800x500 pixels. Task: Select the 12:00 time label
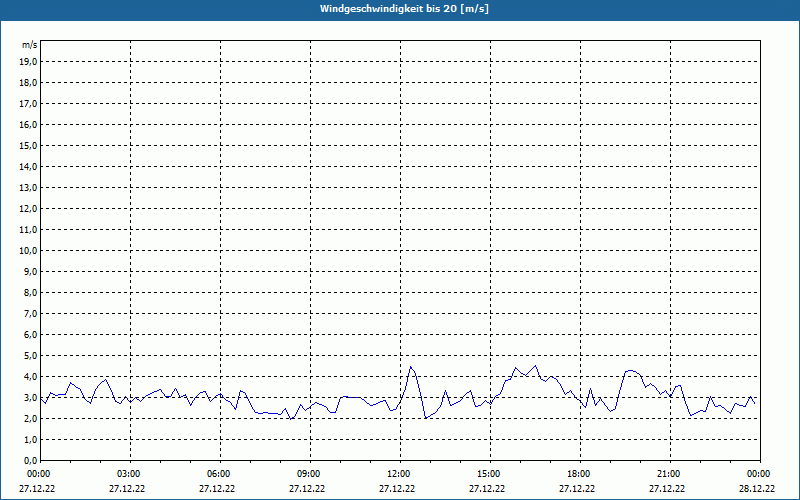point(399,474)
